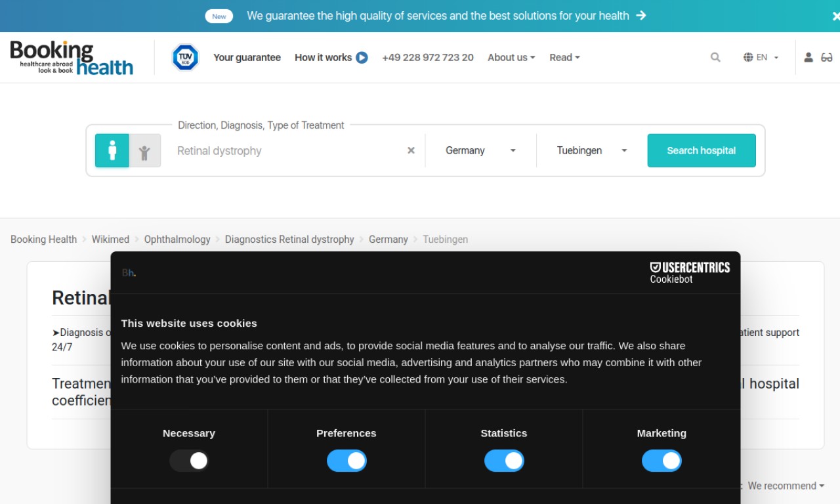Disable the Marketing cookie switch
840x504 pixels.
click(x=661, y=461)
